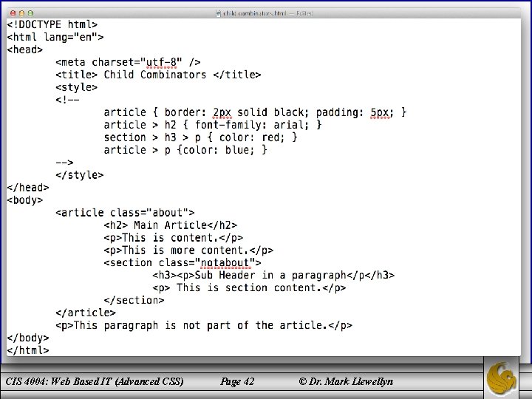Click the red close window button

13,13
